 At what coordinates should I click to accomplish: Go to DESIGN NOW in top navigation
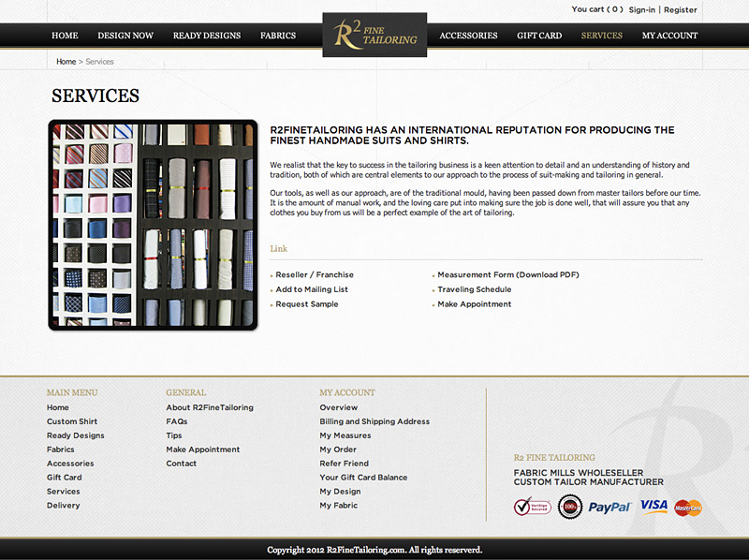point(125,36)
